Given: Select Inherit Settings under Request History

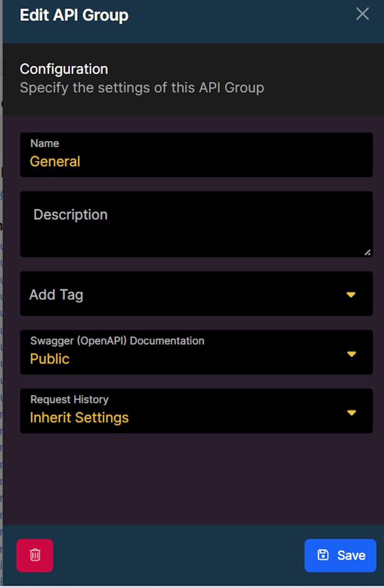Looking at the screenshot, I should 79,417.
